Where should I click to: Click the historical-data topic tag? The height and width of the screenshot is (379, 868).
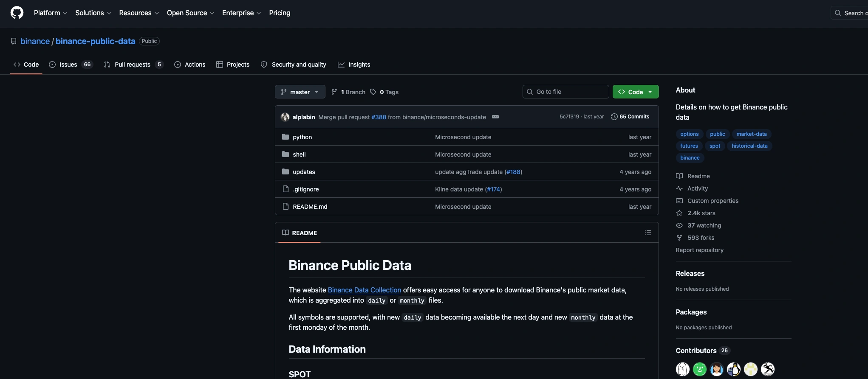click(749, 146)
